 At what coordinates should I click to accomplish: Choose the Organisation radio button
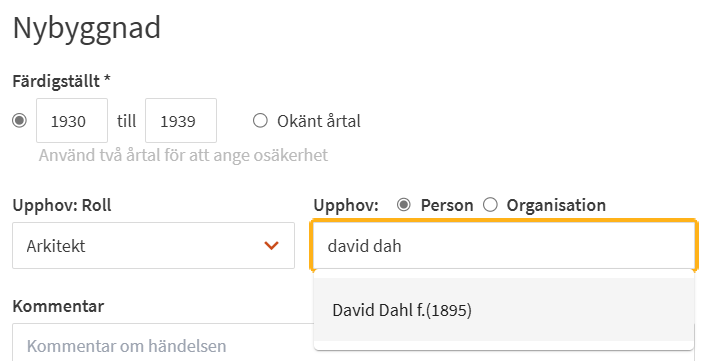(490, 205)
